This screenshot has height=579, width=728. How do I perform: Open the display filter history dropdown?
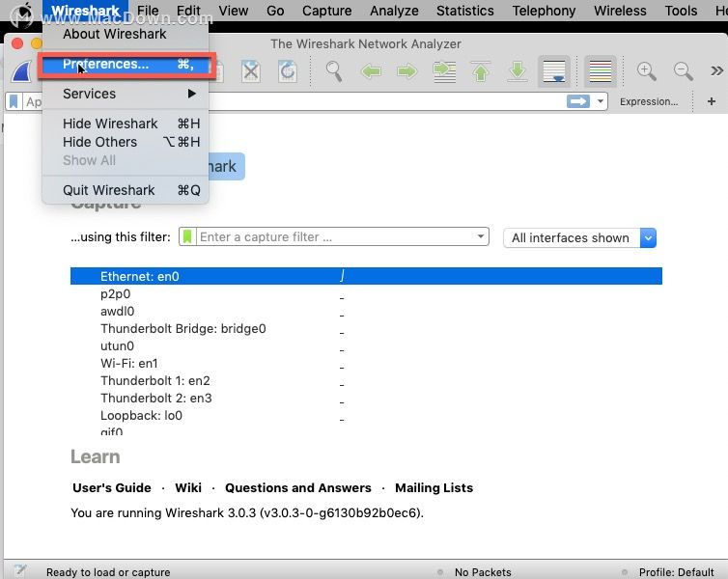pyautogui.click(x=601, y=101)
